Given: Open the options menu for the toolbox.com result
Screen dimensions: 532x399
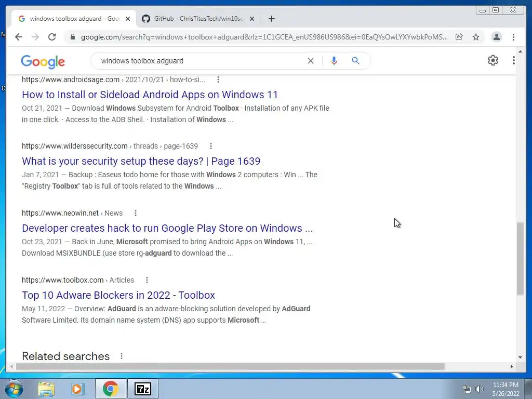Looking at the screenshot, I should 147,280.
